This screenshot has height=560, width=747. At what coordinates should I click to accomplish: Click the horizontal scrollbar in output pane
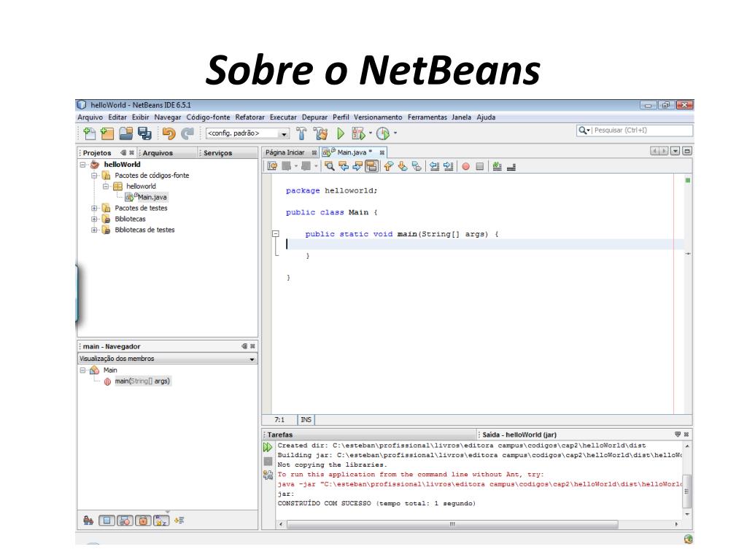coord(452,524)
